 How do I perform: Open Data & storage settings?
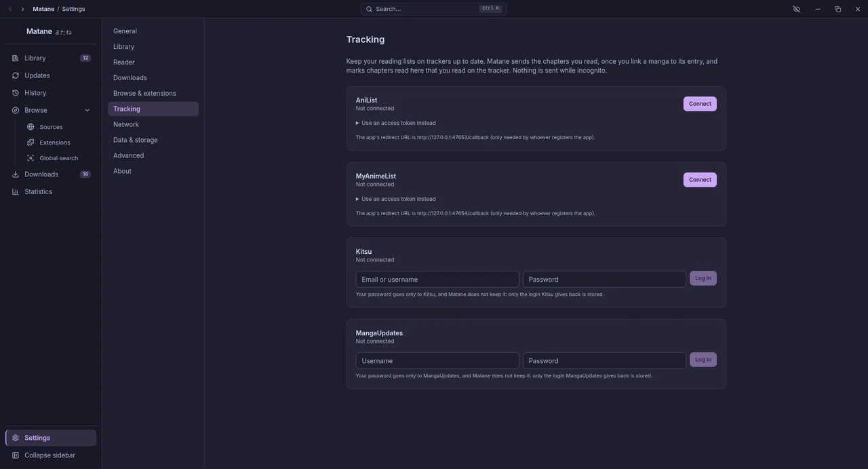coord(153,140)
